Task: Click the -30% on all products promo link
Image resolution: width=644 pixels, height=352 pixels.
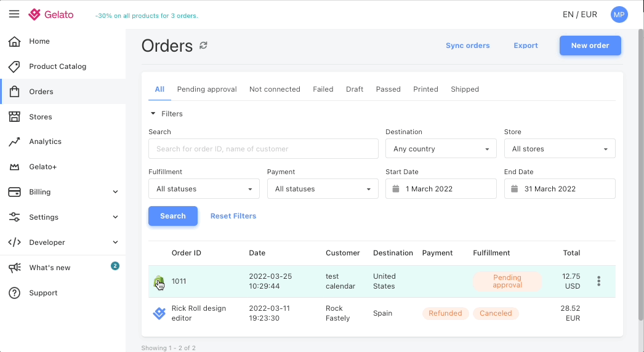Action: click(146, 15)
